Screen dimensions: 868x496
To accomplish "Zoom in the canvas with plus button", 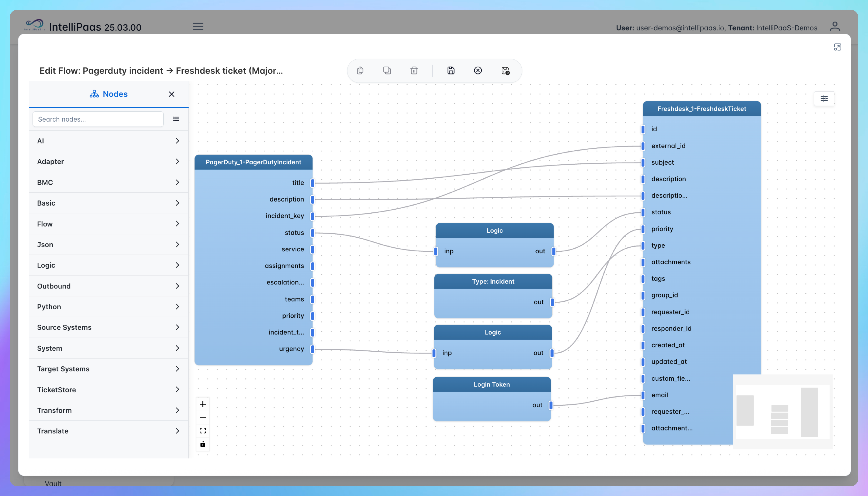I will click(x=203, y=404).
